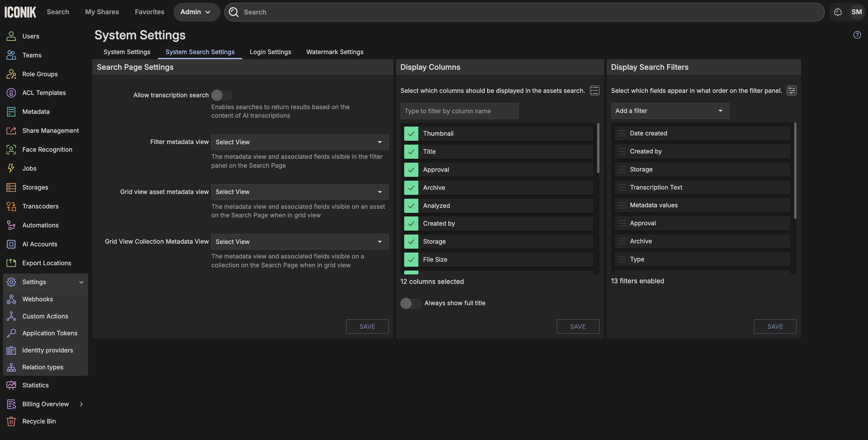Open the Recycle Bin icon in the sidebar

[11, 421]
